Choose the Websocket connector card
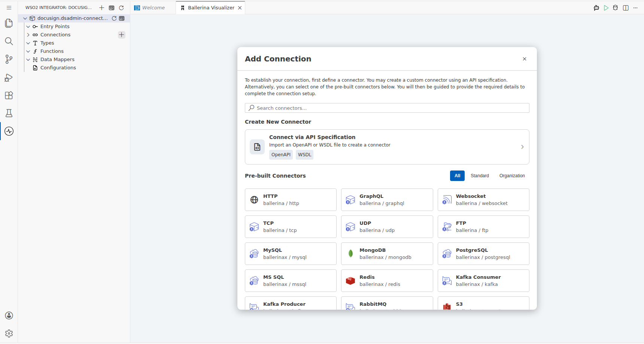This screenshot has height=344, width=644. (483, 200)
